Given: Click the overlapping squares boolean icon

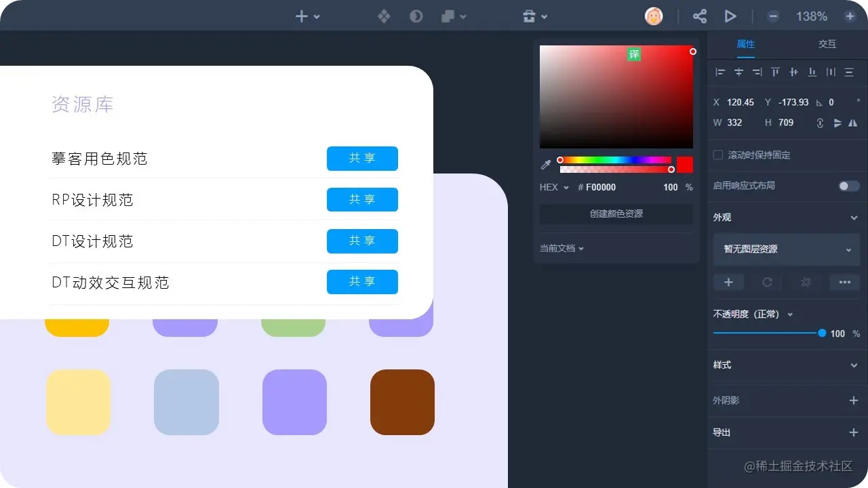Looking at the screenshot, I should point(448,16).
